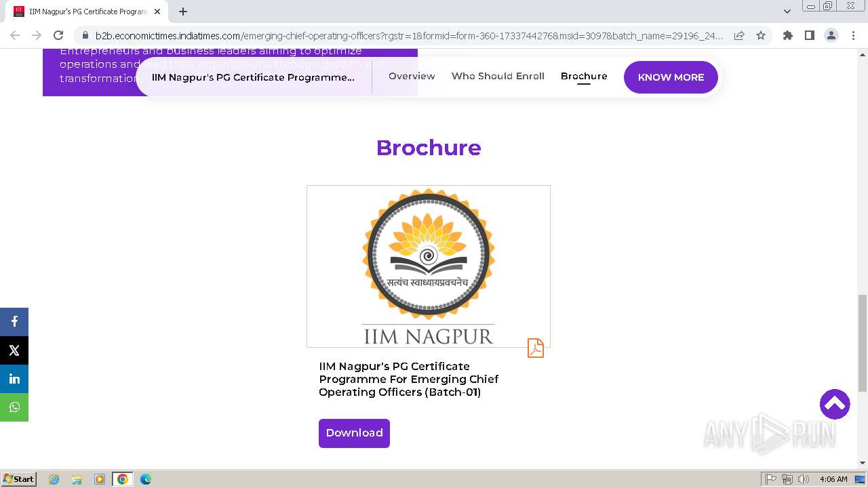Image resolution: width=868 pixels, height=488 pixels.
Task: Share page on Facebook sidebar icon
Action: 14,322
